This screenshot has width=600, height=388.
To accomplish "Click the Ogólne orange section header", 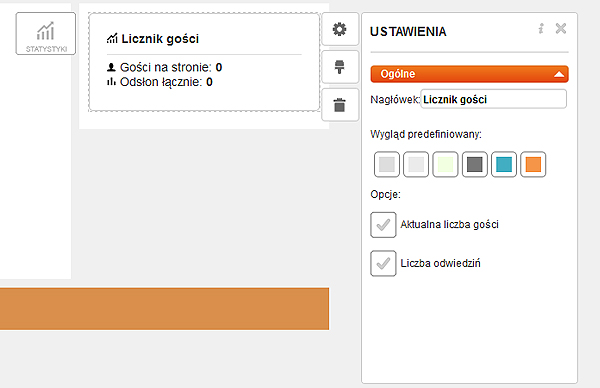I will 470,74.
